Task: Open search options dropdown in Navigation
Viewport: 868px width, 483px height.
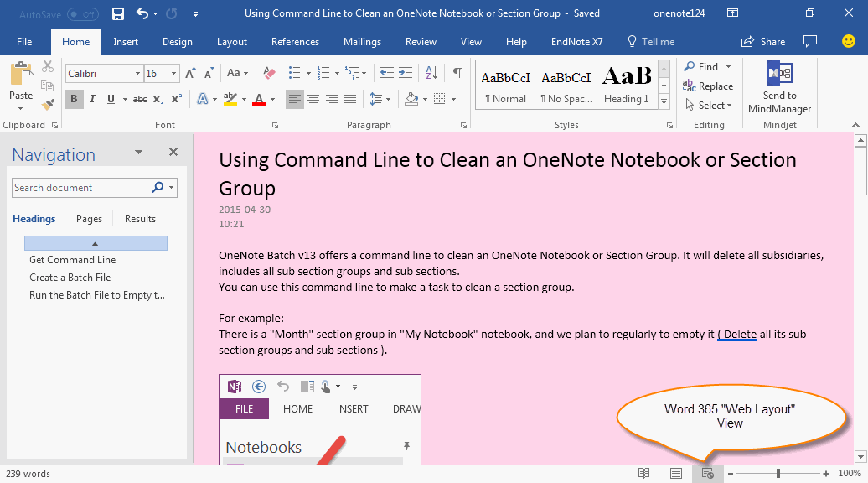Action: click(x=172, y=188)
